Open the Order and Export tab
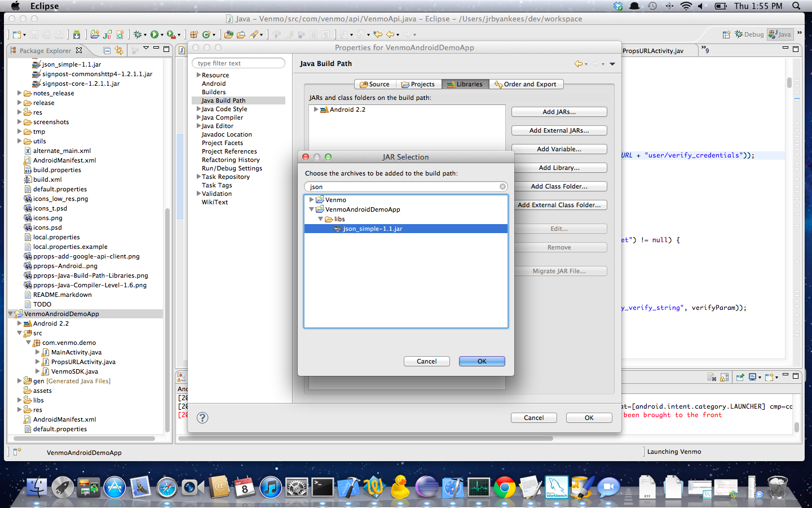 coord(526,84)
